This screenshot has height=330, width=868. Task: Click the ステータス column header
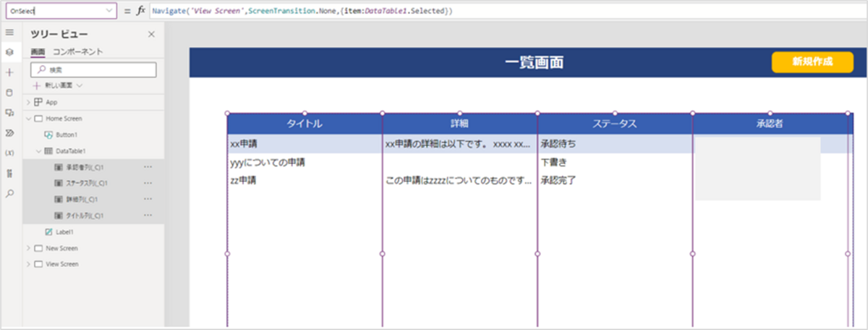coord(615,124)
